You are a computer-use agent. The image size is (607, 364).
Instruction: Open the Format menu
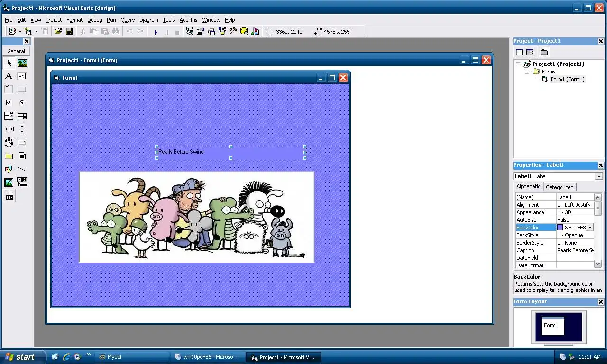tap(74, 20)
